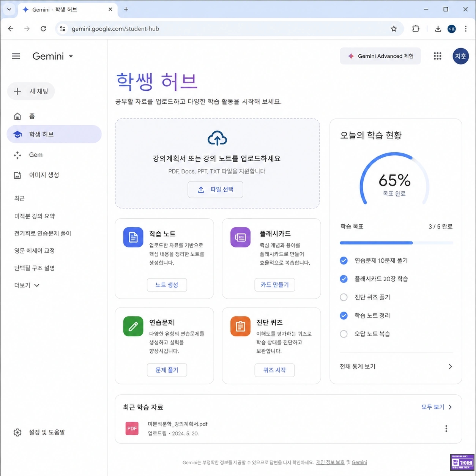This screenshot has height=476, width=476.
Task: Close the Gemini browser tab
Action: coord(110,9)
